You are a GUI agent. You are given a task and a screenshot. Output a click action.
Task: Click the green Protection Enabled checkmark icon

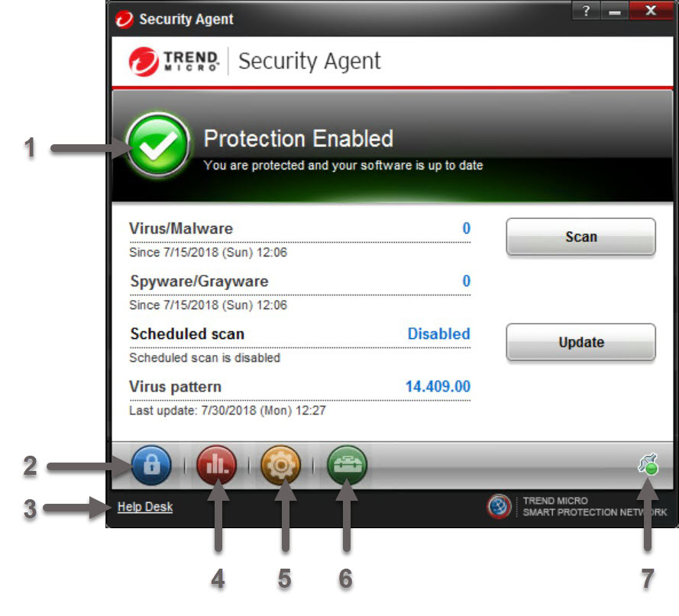coord(158,145)
